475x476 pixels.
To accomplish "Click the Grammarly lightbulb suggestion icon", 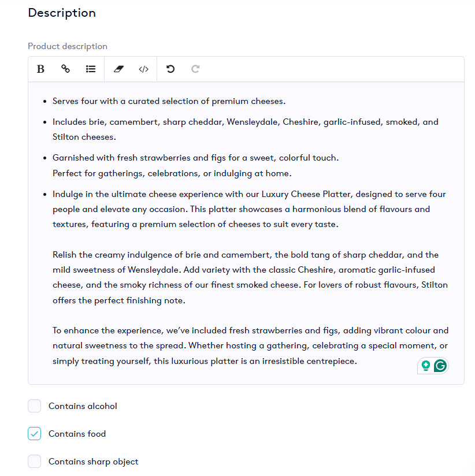I will coord(426,366).
